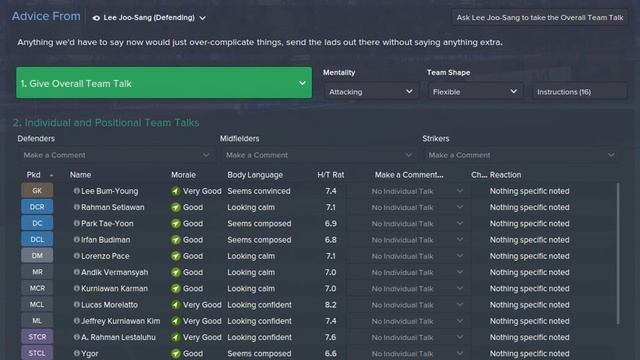The width and height of the screenshot is (640, 360).
Task: Click info icon next to Kurniawan Karman
Action: pyautogui.click(x=76, y=288)
